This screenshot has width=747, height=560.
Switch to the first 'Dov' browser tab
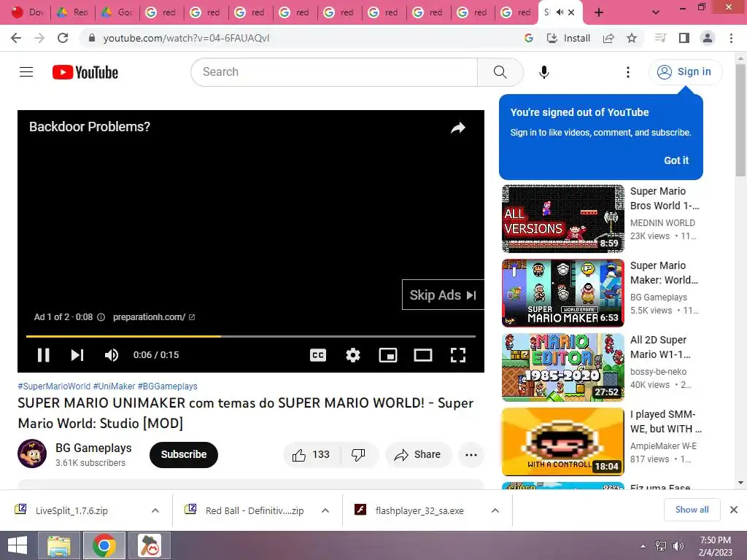(27, 12)
